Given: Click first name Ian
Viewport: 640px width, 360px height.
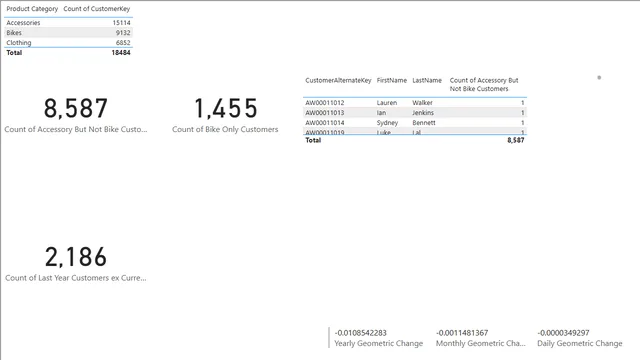Looking at the screenshot, I should (381, 113).
